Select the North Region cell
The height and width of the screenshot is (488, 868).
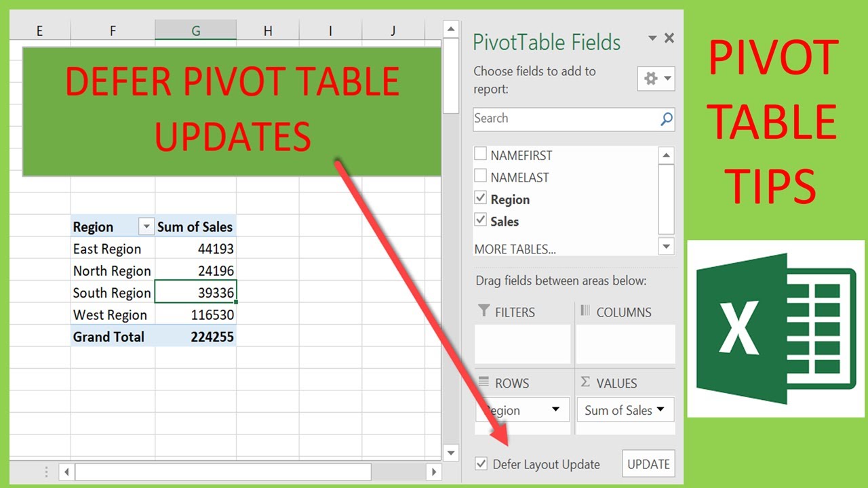(113, 270)
